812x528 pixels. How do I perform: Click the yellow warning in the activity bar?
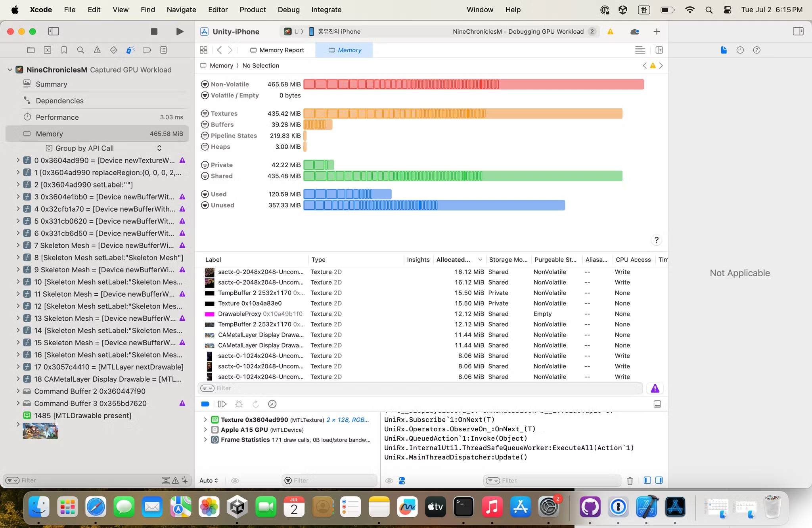(x=610, y=31)
